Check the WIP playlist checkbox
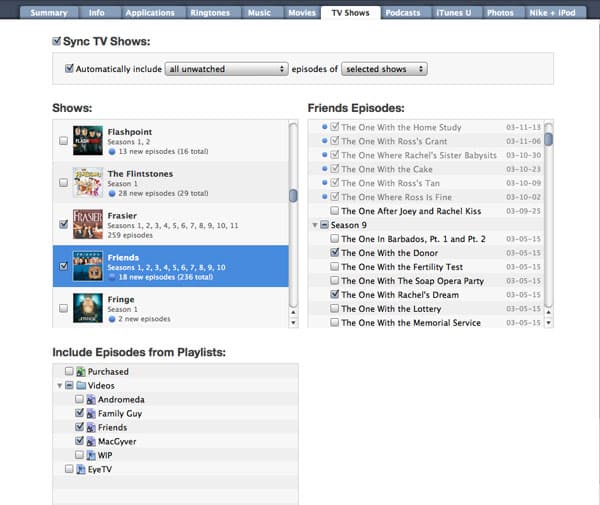 coord(79,455)
